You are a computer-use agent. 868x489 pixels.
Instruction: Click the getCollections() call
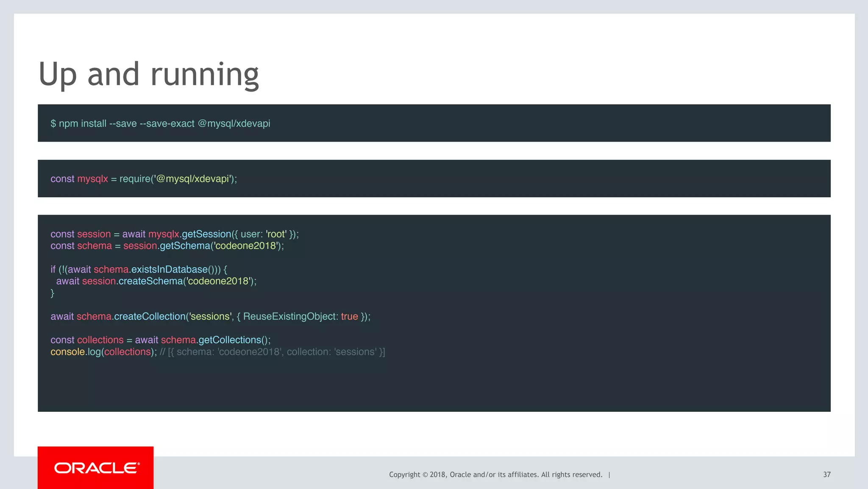click(233, 340)
